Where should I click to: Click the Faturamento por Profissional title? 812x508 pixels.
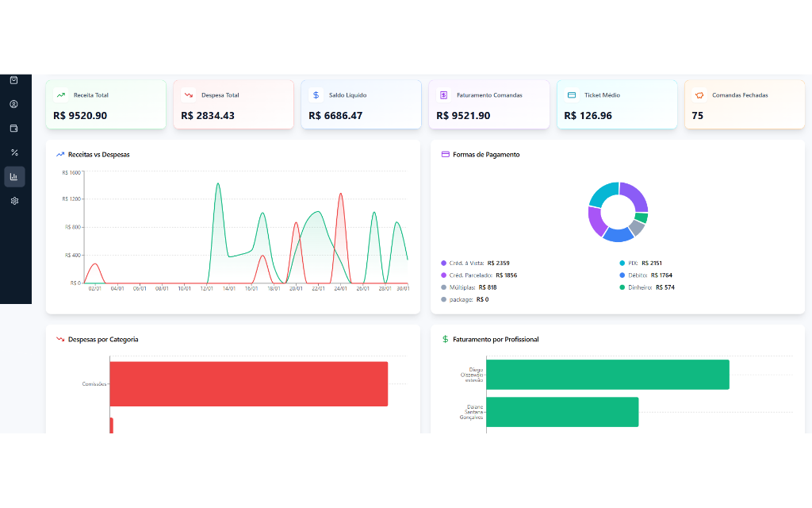point(496,340)
